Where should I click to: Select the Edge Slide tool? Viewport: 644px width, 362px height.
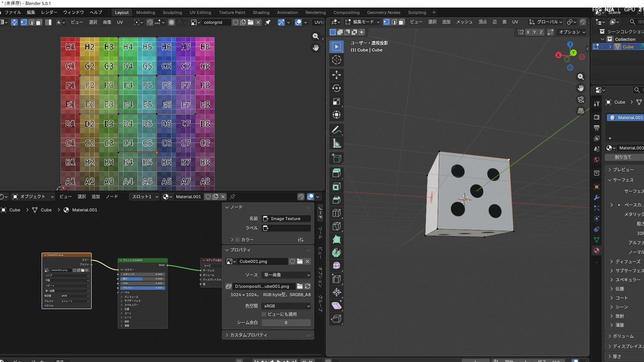(336, 279)
